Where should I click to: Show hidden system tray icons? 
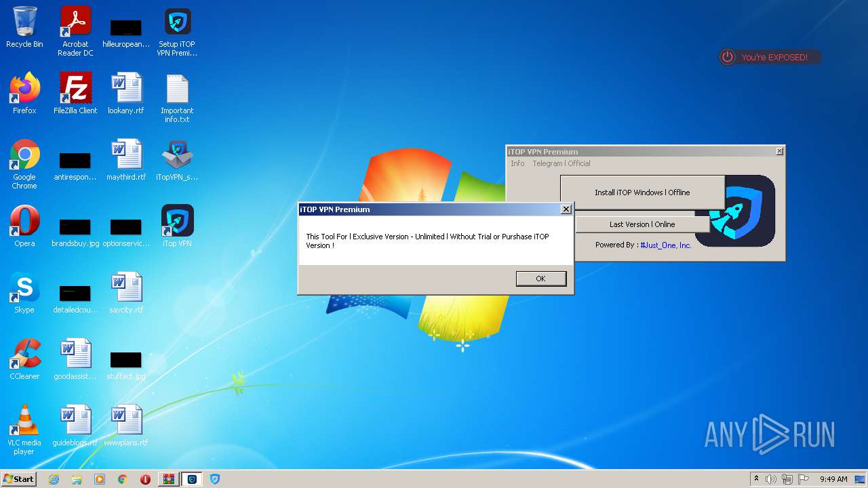(756, 479)
